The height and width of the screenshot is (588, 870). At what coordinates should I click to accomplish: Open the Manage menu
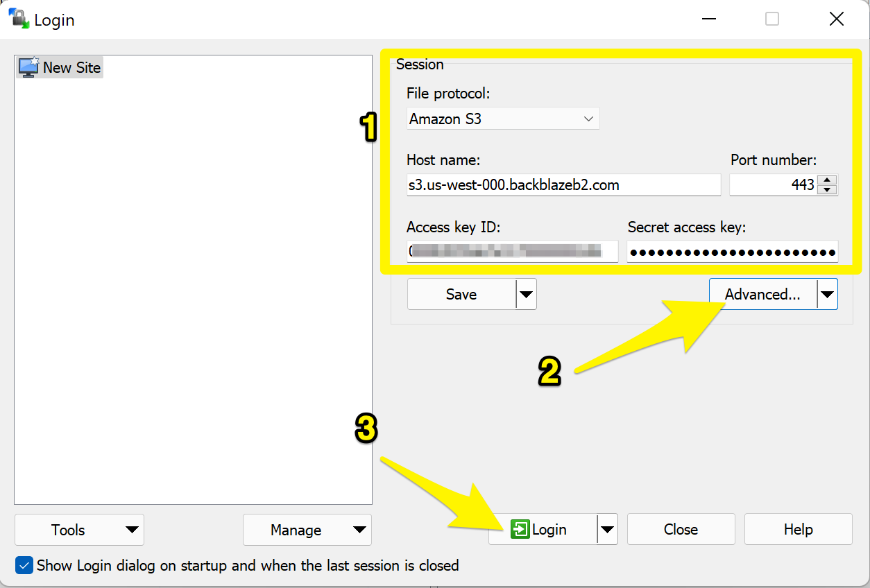tap(307, 530)
